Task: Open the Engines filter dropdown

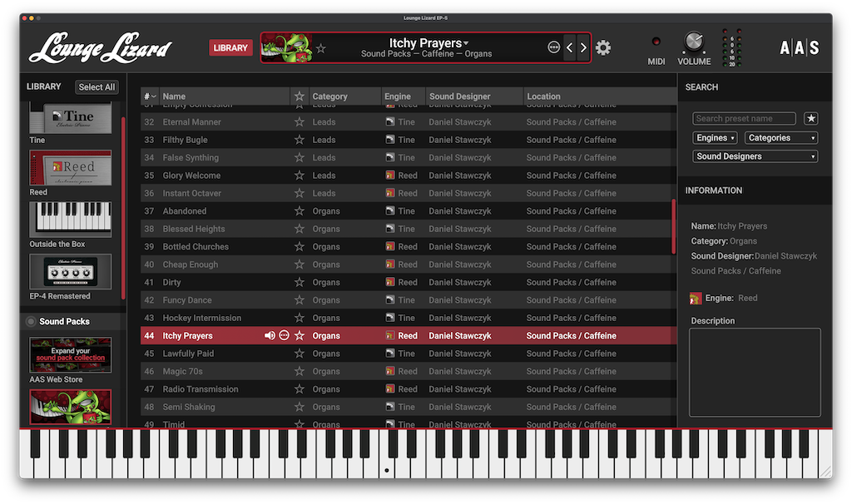Action: coord(715,138)
